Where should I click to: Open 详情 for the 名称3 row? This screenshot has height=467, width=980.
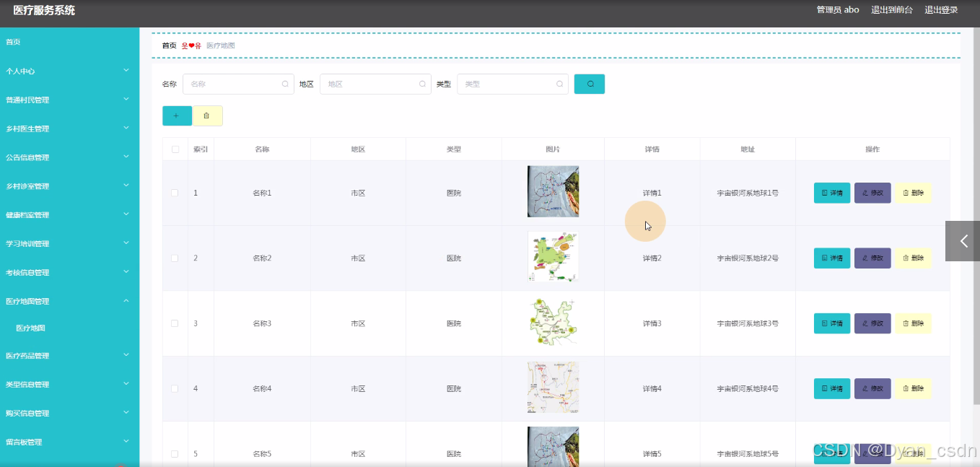832,323
